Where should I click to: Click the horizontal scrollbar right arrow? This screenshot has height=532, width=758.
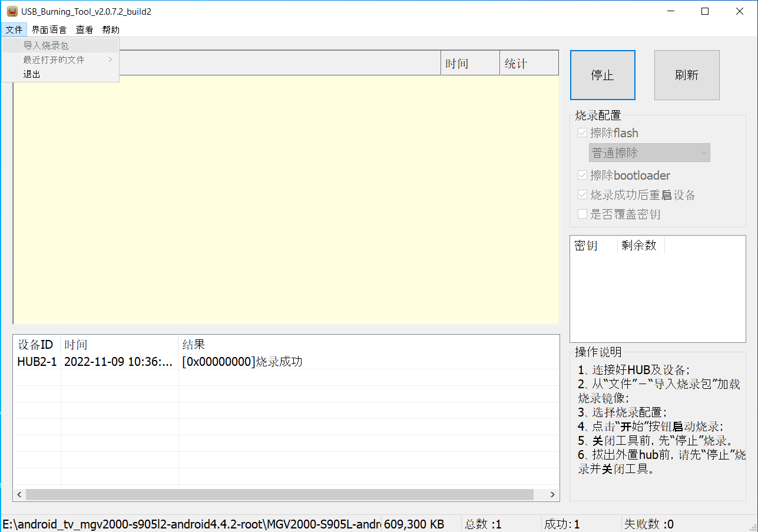(x=552, y=494)
